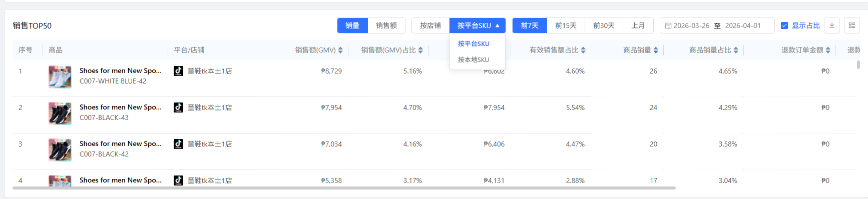Sort by 销售额(GMV) column arrows
Image resolution: width=868 pixels, height=199 pixels.
pyautogui.click(x=340, y=50)
